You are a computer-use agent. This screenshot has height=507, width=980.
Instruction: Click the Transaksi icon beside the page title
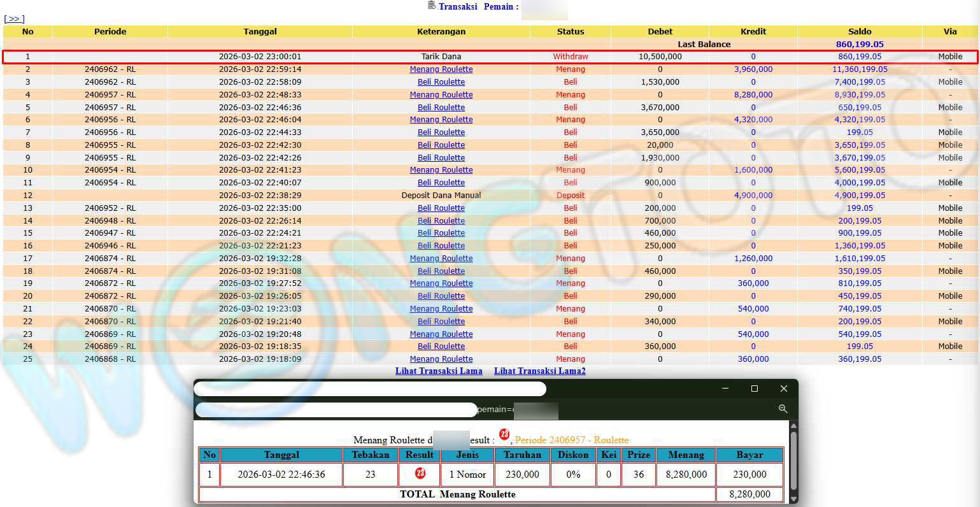pos(432,6)
